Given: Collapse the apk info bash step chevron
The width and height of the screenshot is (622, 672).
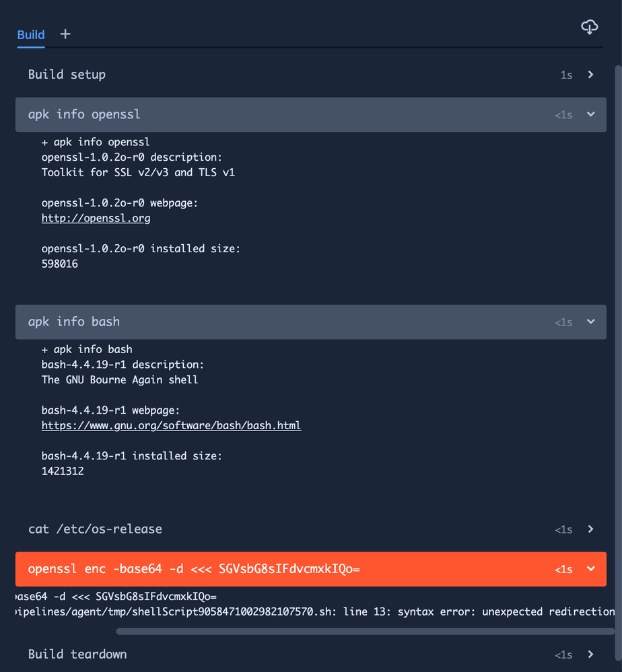Looking at the screenshot, I should (590, 322).
